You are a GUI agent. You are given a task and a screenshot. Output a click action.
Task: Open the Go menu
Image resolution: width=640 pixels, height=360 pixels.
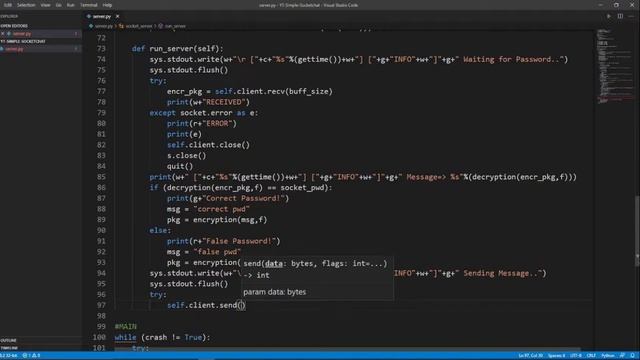tap(58, 5)
